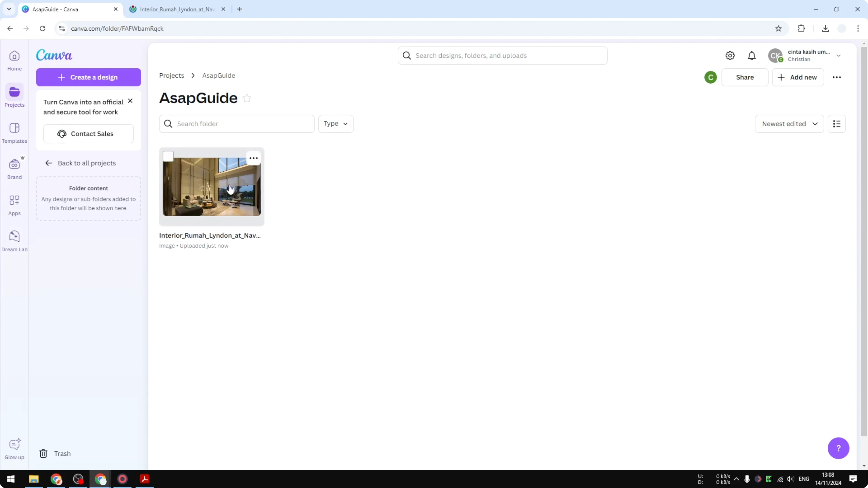Image resolution: width=868 pixels, height=488 pixels.
Task: Open the Type filter dropdown
Action: click(336, 124)
